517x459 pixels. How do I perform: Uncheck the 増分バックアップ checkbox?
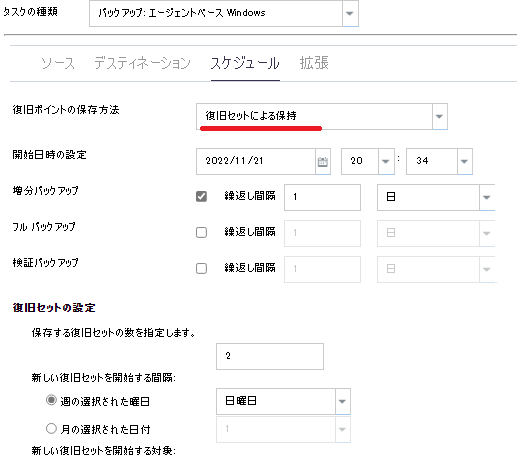point(201,196)
